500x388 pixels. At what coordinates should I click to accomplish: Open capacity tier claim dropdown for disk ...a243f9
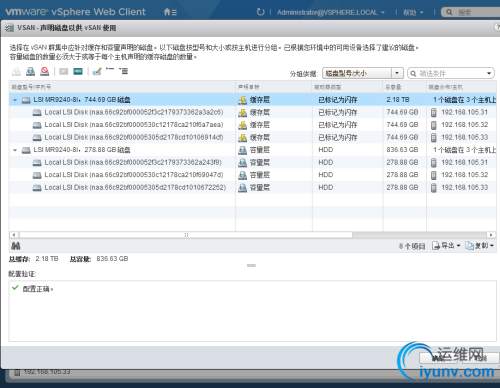point(254,163)
